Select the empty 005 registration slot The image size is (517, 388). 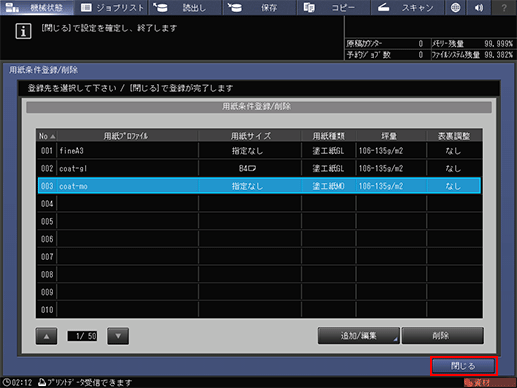coord(259,221)
